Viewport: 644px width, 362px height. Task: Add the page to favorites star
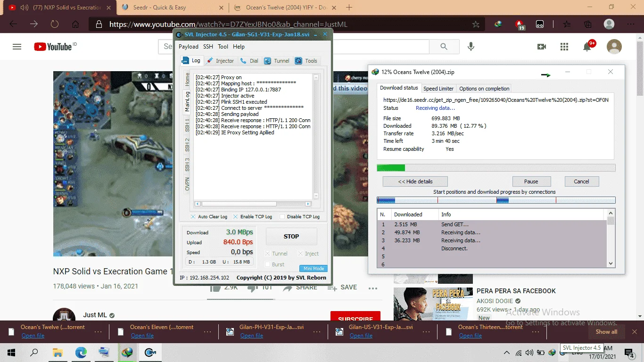tap(476, 24)
